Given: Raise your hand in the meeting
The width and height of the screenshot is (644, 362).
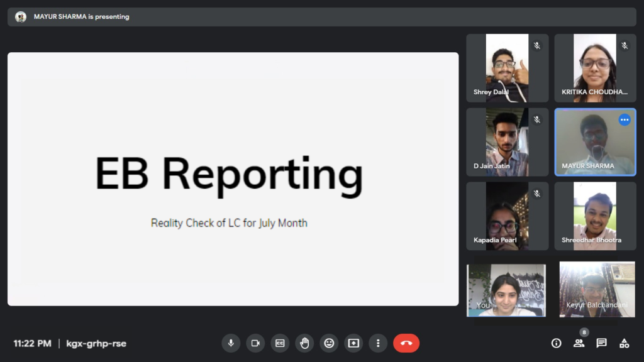Looking at the screenshot, I should (x=304, y=343).
